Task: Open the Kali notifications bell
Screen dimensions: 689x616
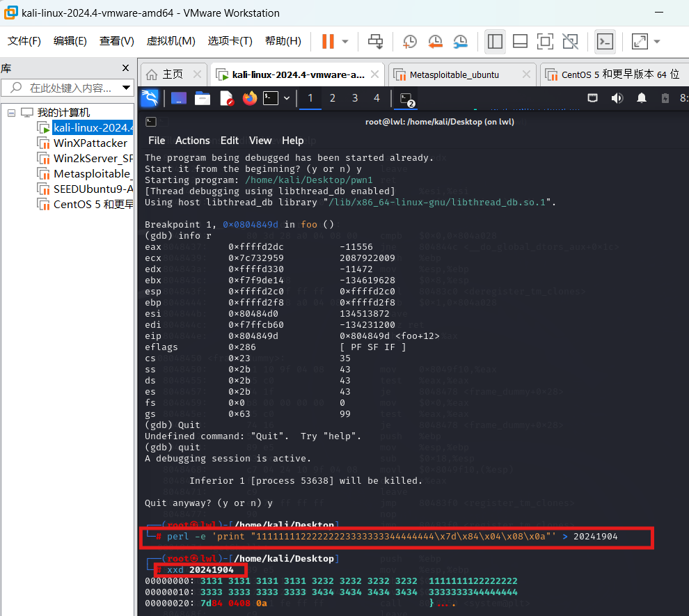Action: click(x=642, y=98)
